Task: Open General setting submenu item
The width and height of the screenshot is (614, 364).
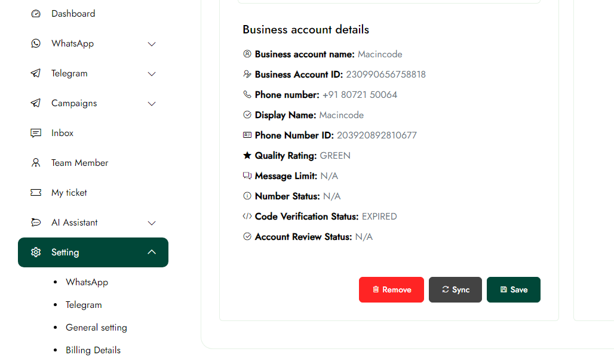Action: pos(96,328)
